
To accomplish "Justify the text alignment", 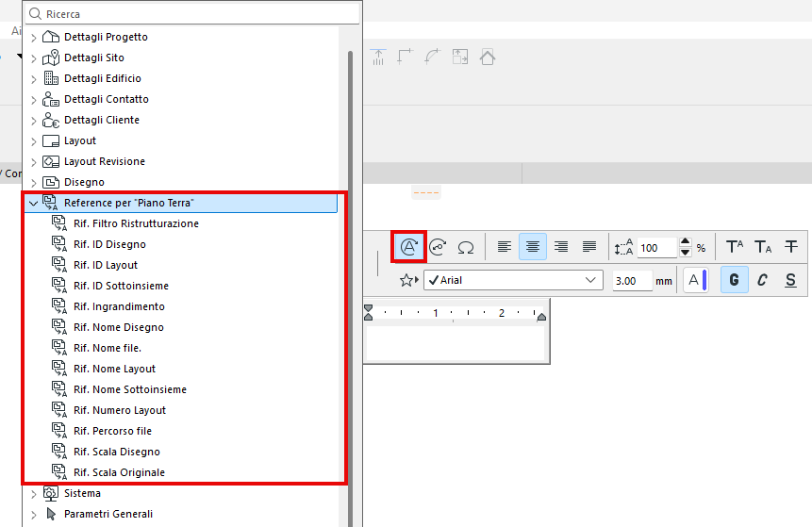I will (x=589, y=247).
